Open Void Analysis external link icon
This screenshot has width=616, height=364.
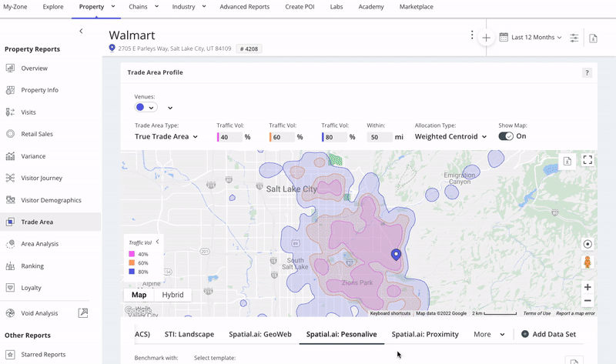click(83, 313)
